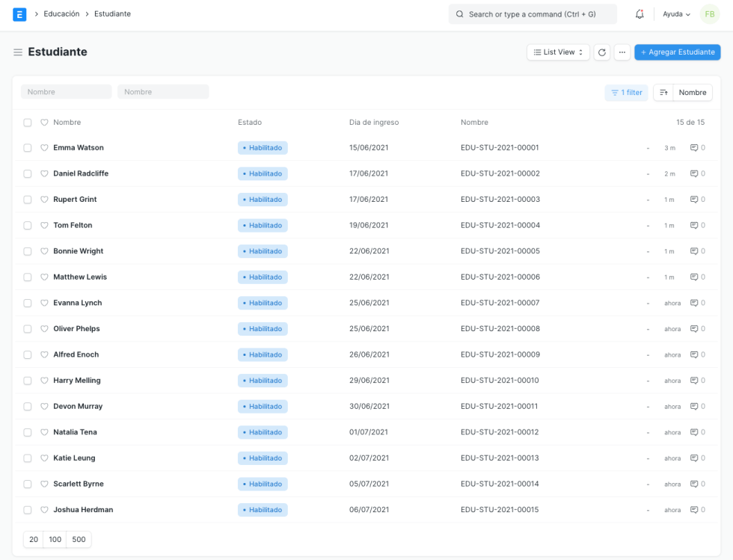Click the header heart icon
Viewport: 733px width, 560px height.
[44, 123]
